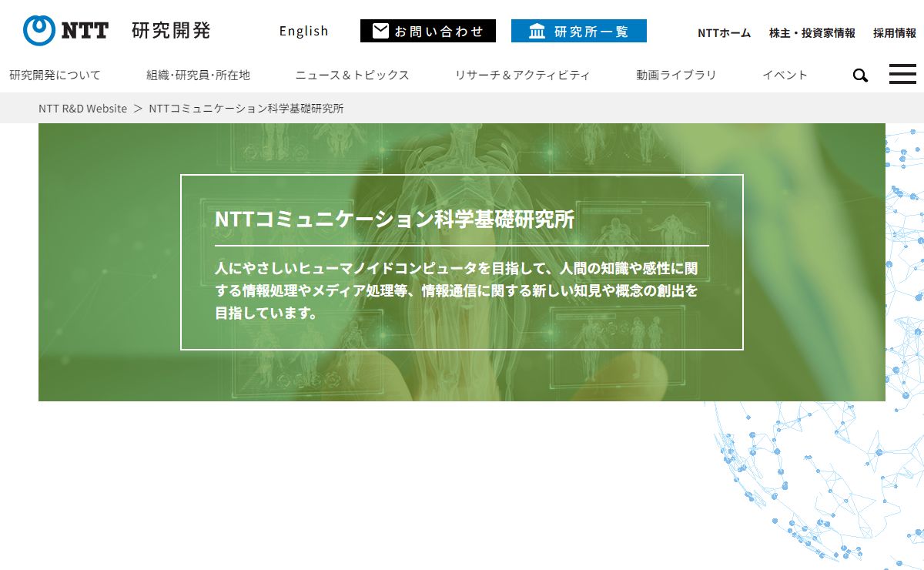Image resolution: width=924 pixels, height=570 pixels.
Task: Go to NTT R&D Website breadcrumb
Action: point(82,109)
